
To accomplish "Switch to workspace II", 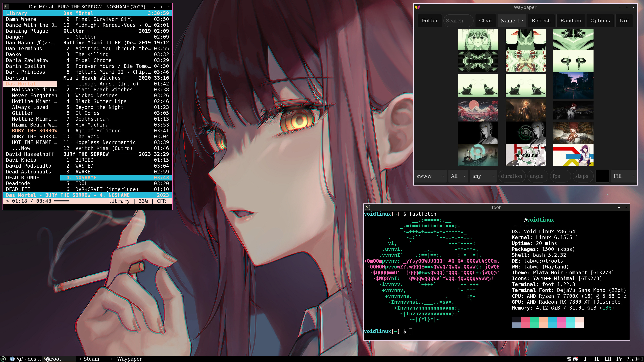I will point(597,359).
